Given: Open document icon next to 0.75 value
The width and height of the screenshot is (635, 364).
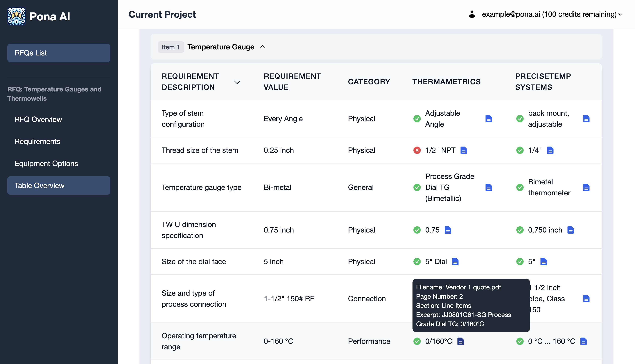Looking at the screenshot, I should [448, 230].
